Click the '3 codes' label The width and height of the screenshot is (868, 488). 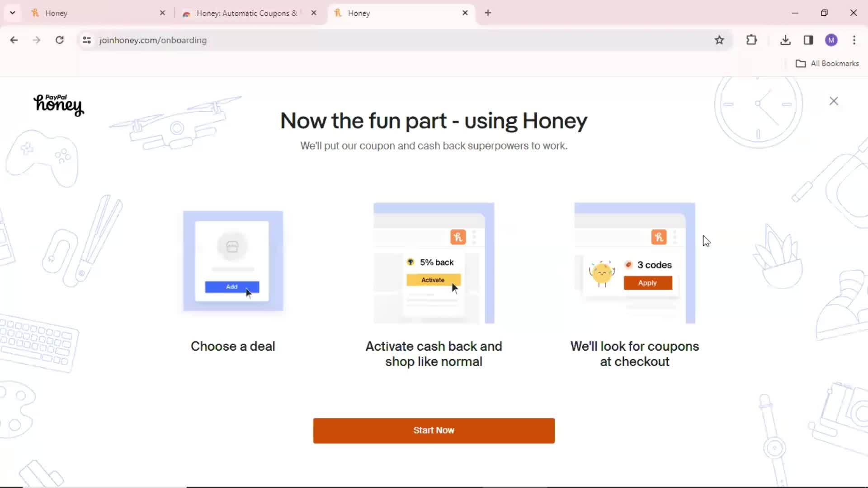(654, 265)
